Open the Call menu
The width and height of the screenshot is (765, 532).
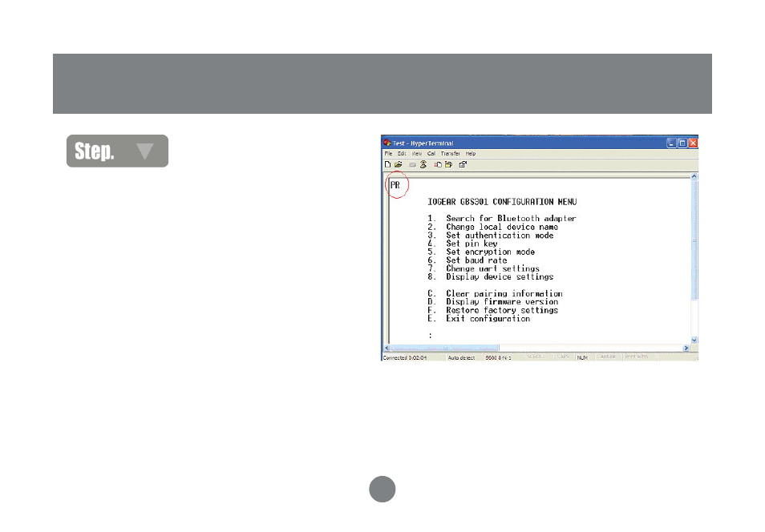point(431,154)
